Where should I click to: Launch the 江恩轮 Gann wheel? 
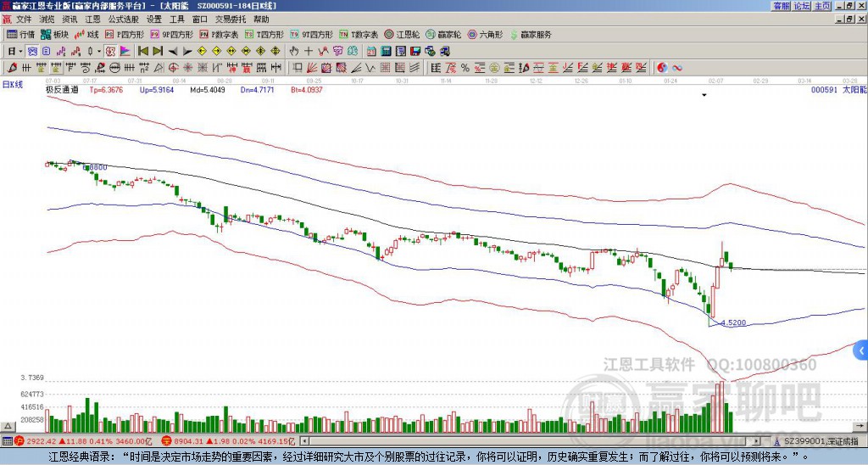402,34
